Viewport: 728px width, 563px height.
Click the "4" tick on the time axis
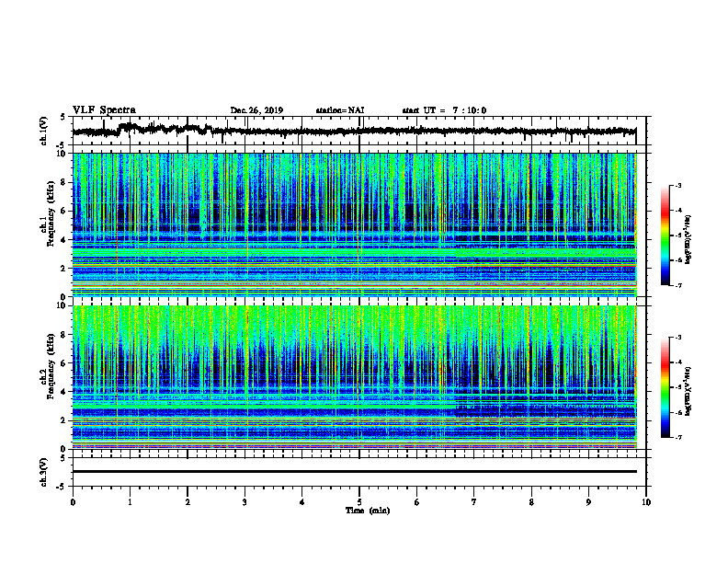coord(302,502)
